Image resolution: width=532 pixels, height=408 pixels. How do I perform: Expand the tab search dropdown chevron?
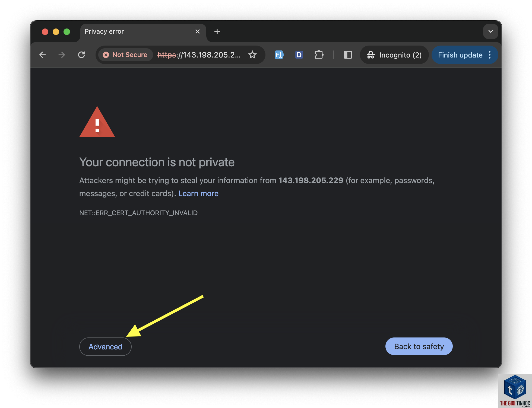pos(490,31)
